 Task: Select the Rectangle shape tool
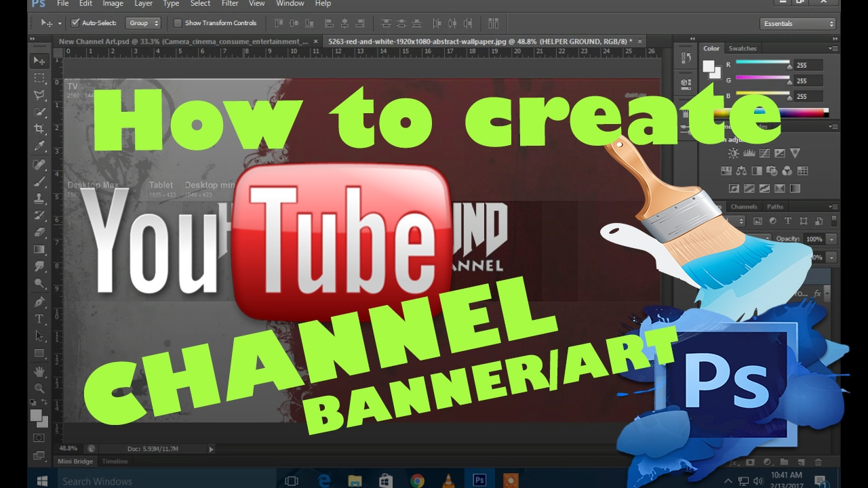pos(39,353)
